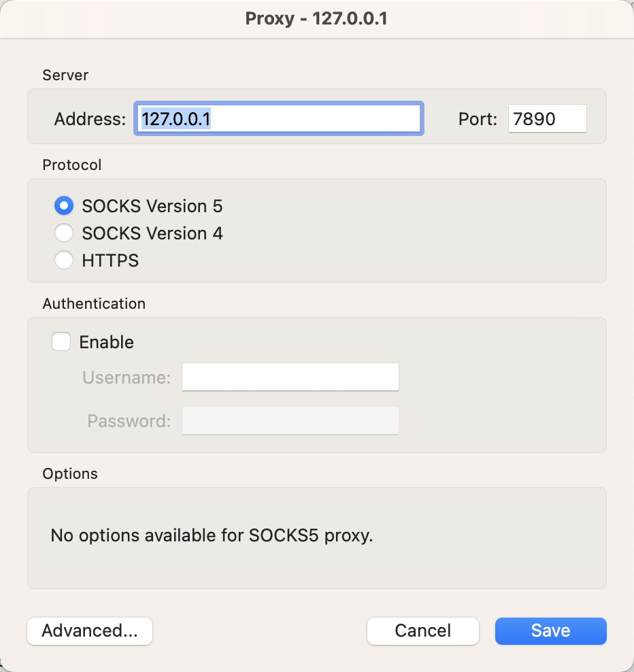Screen dimensions: 634x672
Task: Click the Options section header
Action: coord(69,473)
